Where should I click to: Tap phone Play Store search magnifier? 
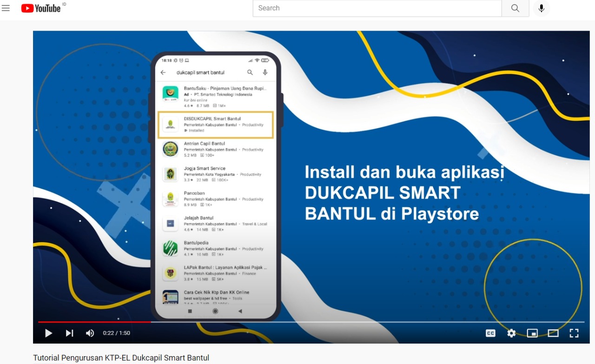click(250, 72)
